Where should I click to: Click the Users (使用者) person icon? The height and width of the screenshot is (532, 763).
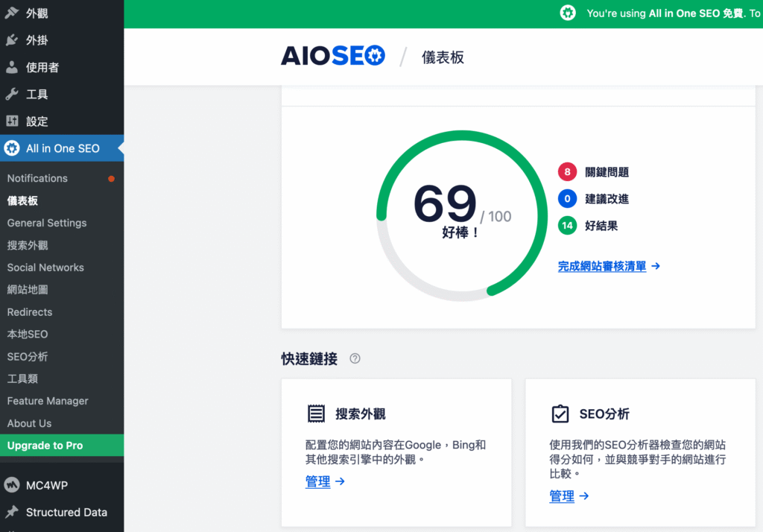pos(12,67)
